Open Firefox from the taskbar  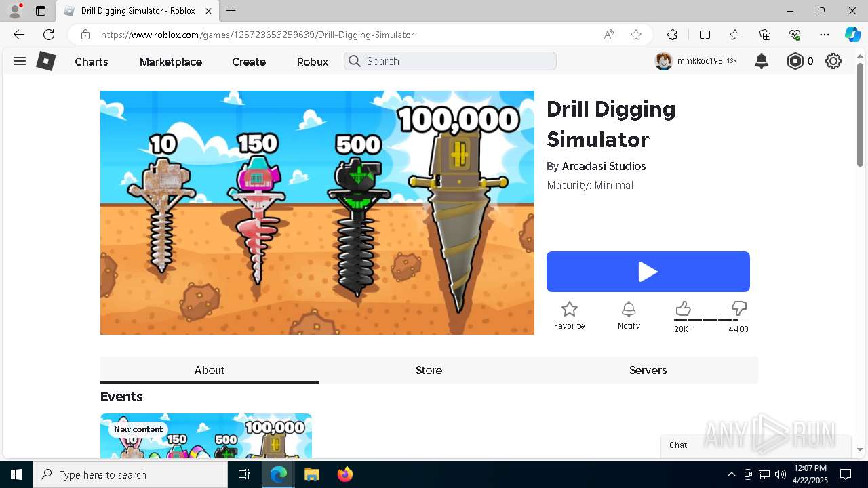point(345,474)
